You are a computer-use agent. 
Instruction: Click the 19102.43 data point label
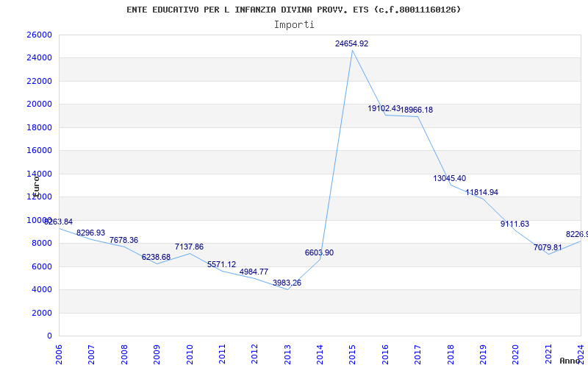point(384,108)
